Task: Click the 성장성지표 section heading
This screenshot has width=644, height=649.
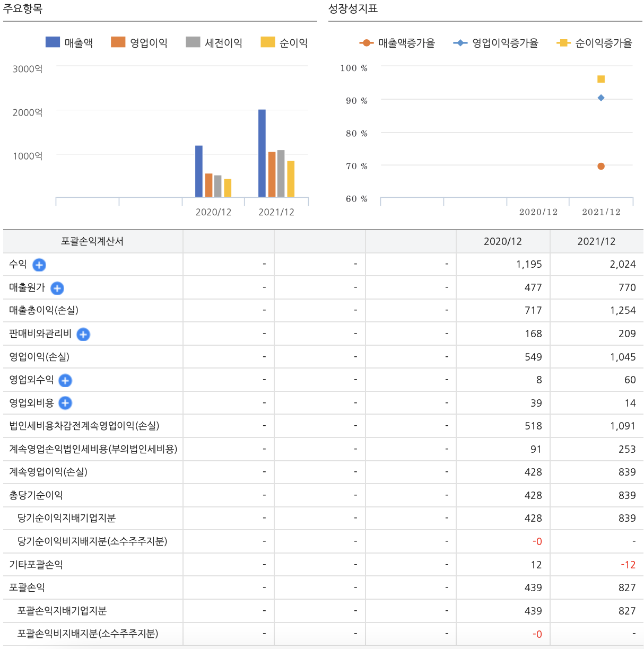Action: tap(353, 8)
